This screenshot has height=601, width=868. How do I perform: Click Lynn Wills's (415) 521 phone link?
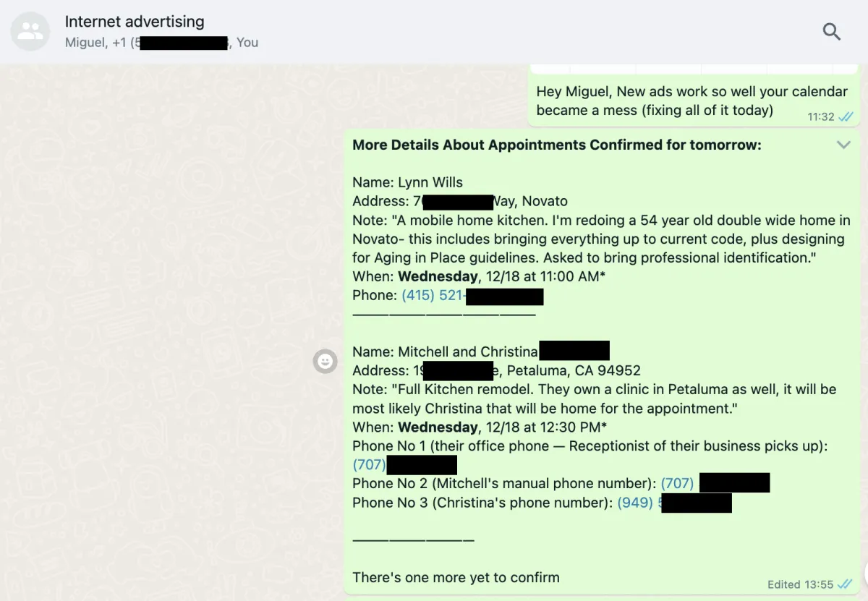tap(434, 296)
